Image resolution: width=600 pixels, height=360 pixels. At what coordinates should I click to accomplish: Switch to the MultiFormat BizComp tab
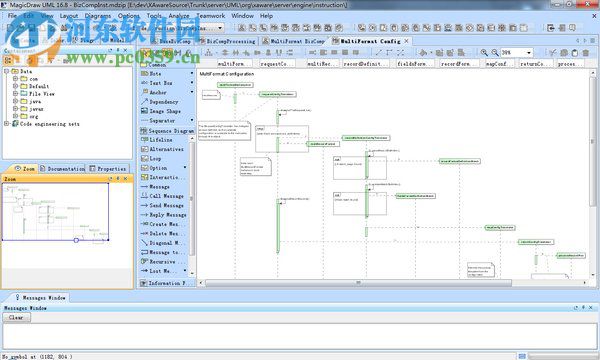pos(294,41)
